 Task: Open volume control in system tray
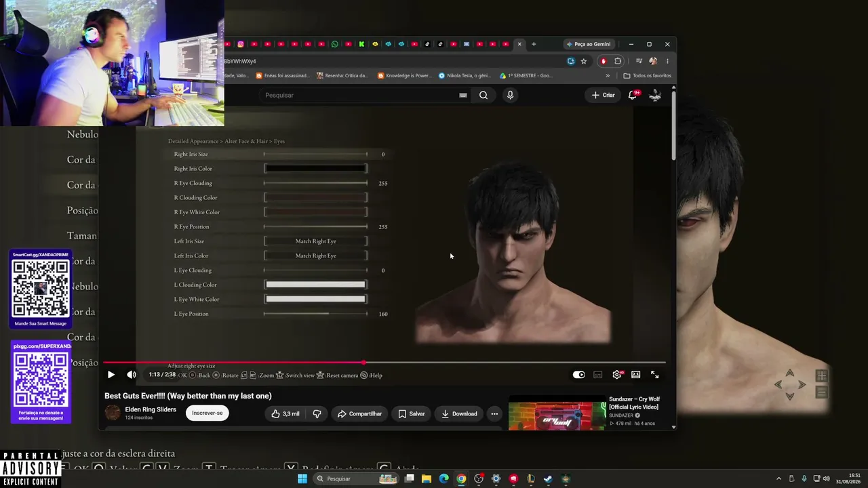coord(826,479)
